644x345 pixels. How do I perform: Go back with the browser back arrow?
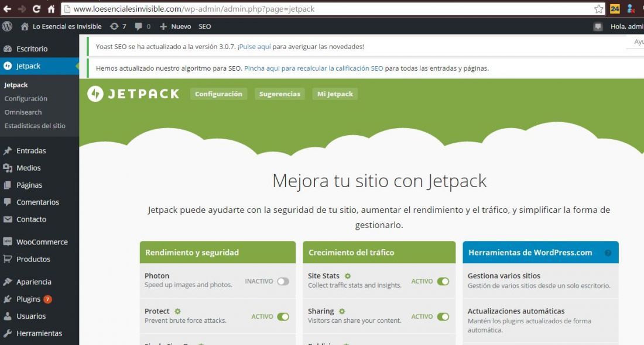pyautogui.click(x=8, y=9)
